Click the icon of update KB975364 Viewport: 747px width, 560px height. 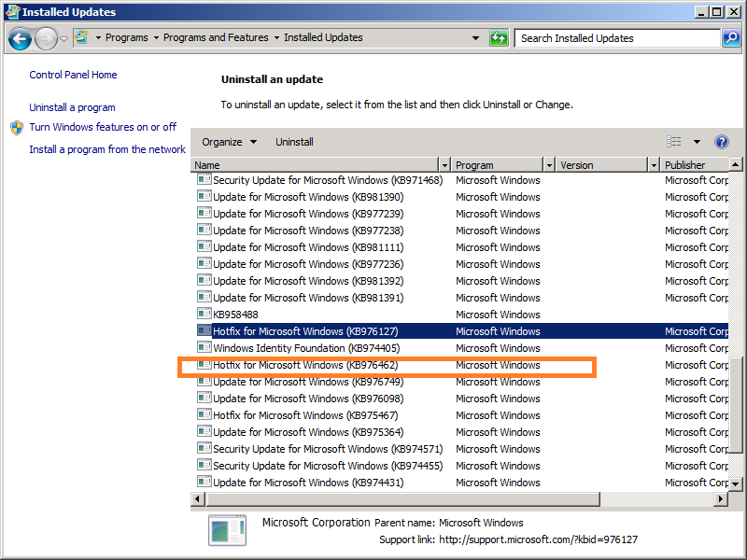point(204,431)
